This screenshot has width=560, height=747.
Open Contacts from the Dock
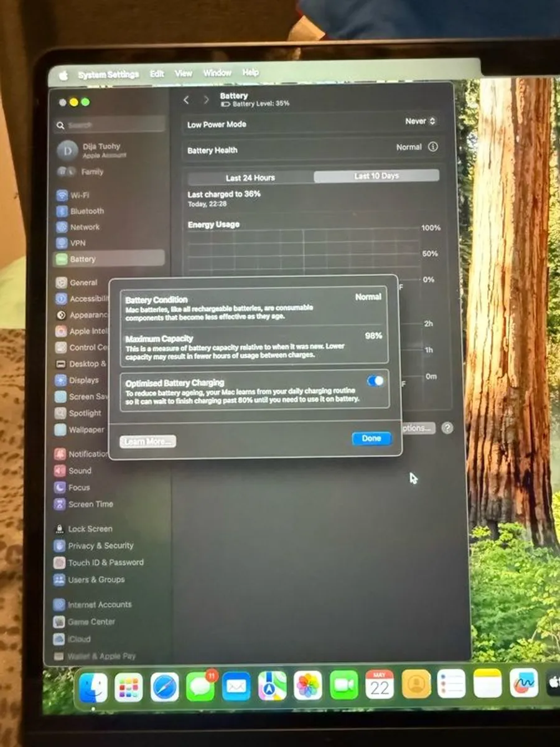click(416, 684)
